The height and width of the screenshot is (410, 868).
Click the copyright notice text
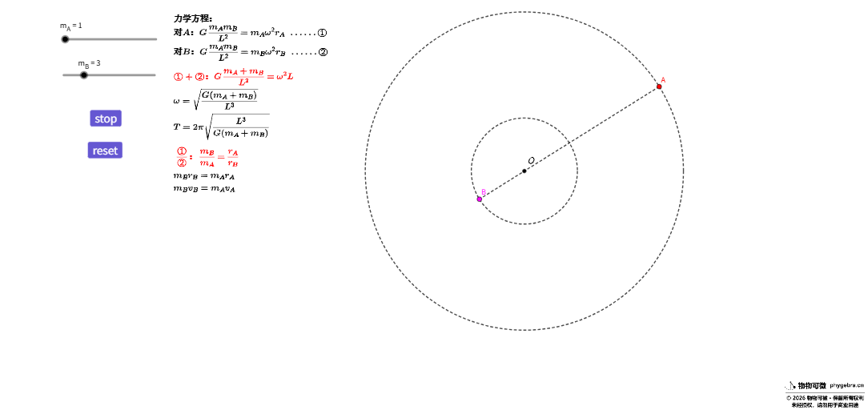click(825, 401)
